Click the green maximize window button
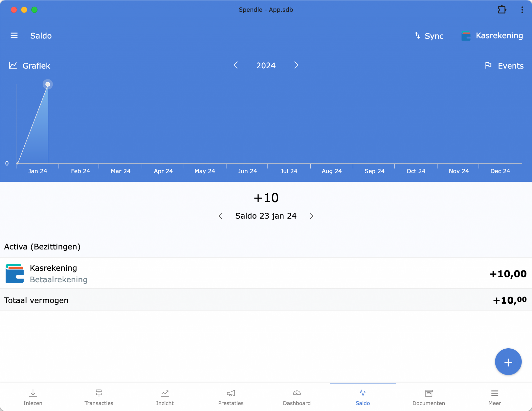The image size is (532, 411). (34, 10)
